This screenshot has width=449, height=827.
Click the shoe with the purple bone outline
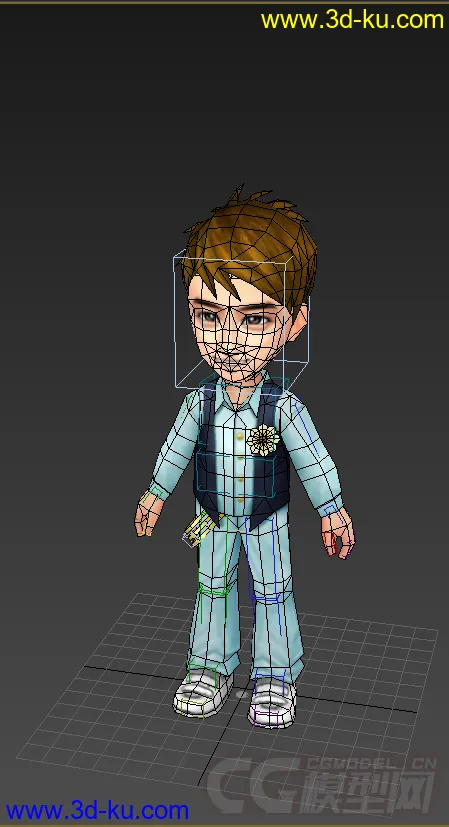272,704
